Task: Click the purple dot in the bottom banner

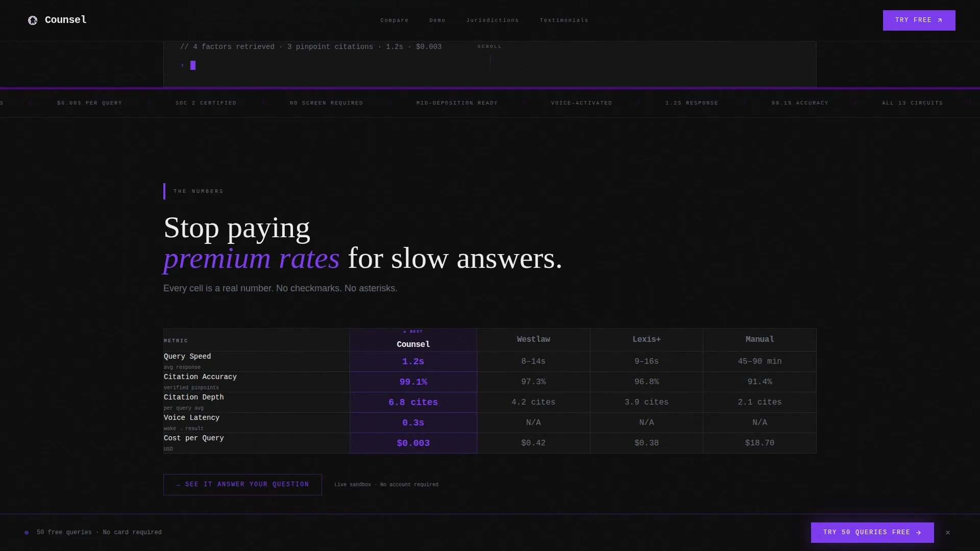Action: 27,533
